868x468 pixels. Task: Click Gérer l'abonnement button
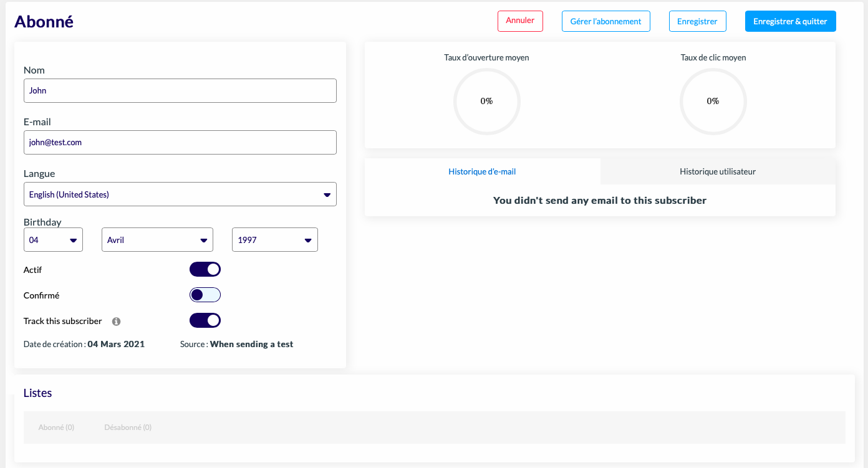tap(606, 21)
